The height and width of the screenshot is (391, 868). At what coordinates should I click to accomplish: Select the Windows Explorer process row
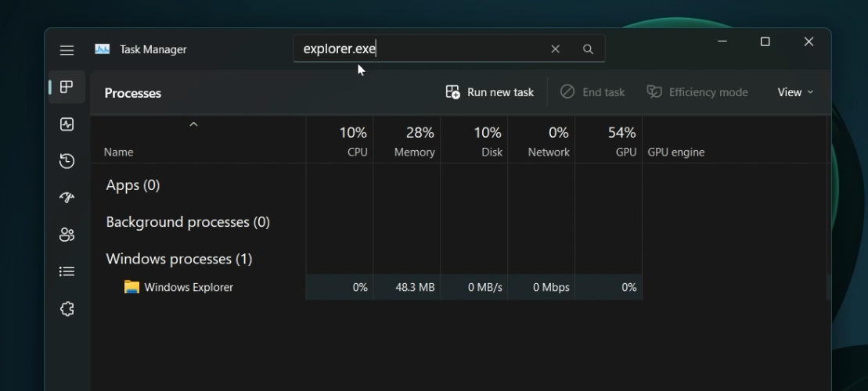[x=189, y=287]
